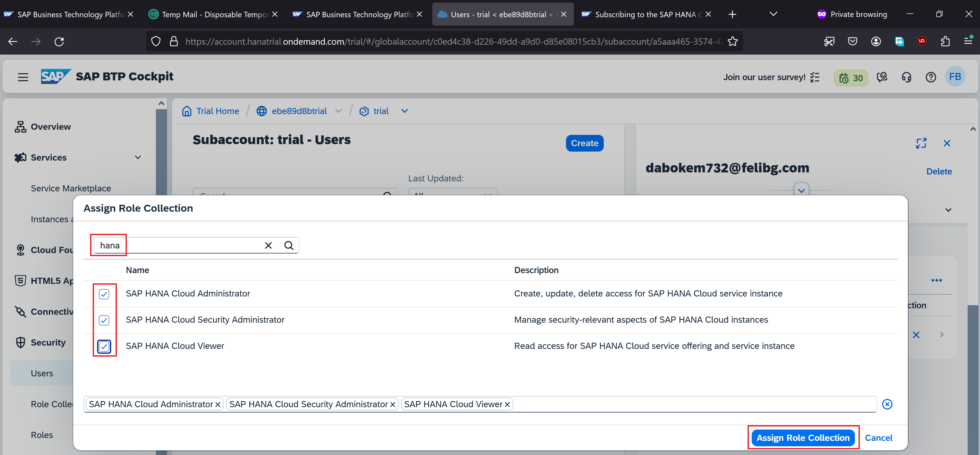Expand the ebe89d8btrial breadcrumb dropdown
Screen dimensions: 980x455
tap(338, 111)
